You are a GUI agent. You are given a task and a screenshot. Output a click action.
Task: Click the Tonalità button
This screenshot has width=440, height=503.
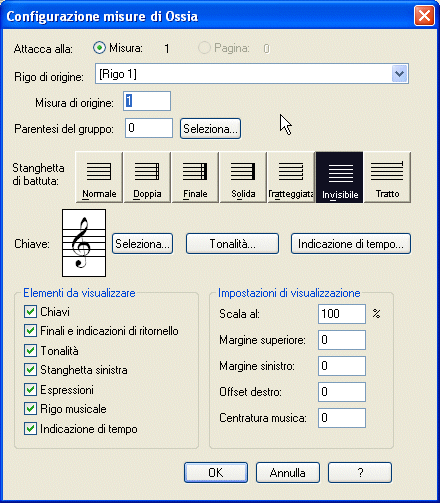pyautogui.click(x=232, y=244)
